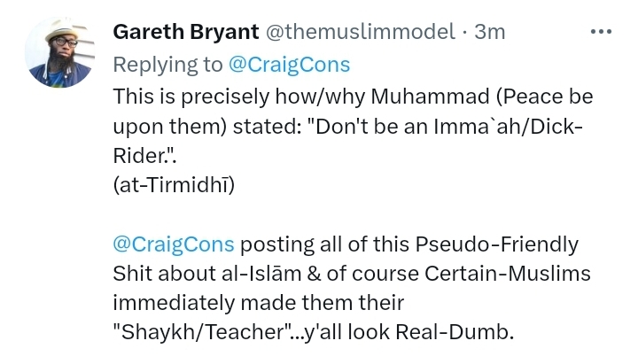Image resolution: width=638 pixels, height=364 pixels.
Task: Click the line "immediately made them their"
Action: click(x=259, y=303)
